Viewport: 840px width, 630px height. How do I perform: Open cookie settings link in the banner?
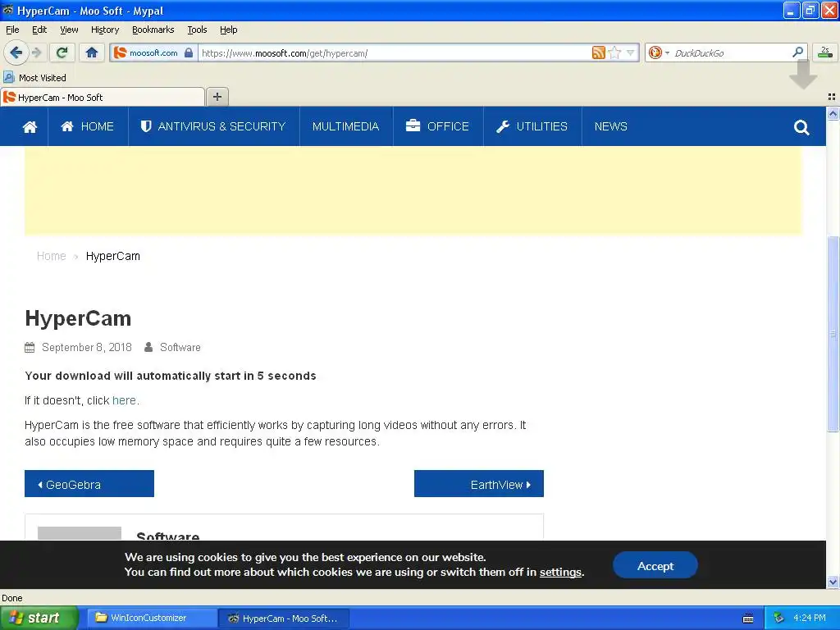[x=560, y=572]
